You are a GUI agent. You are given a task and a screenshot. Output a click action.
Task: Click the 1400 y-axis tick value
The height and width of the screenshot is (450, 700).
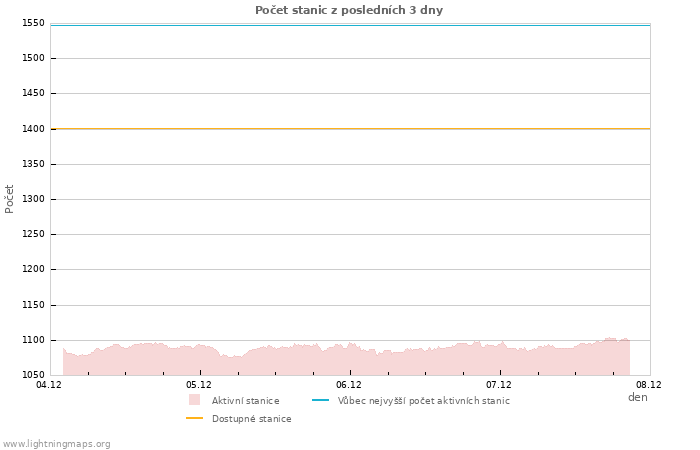33,129
